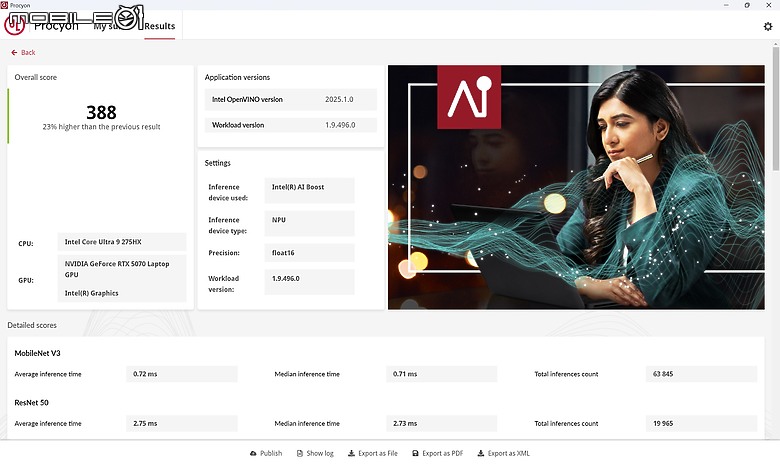The image size is (780, 466).
Task: Select the overall score value 388
Action: coord(101,112)
